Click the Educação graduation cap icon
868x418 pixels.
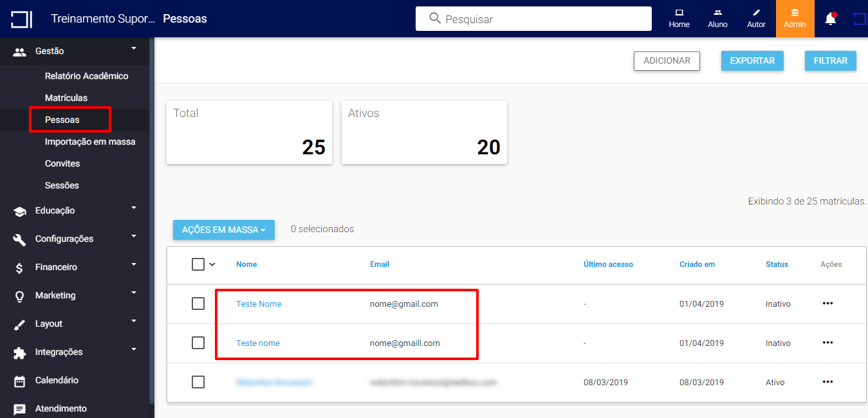click(x=19, y=211)
